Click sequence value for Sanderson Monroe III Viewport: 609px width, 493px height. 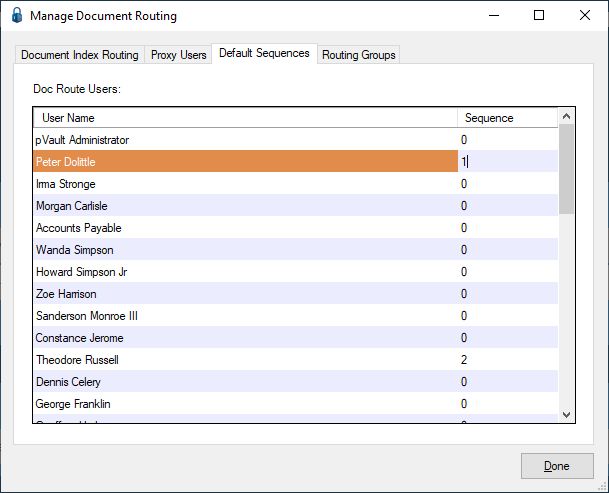pos(464,315)
